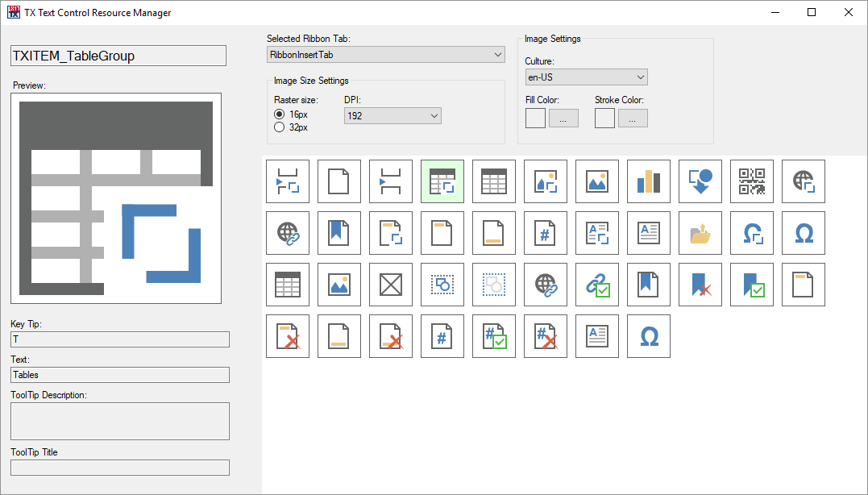Select the chain link with green check icon
Viewport: 868px width, 495px height.
point(596,284)
